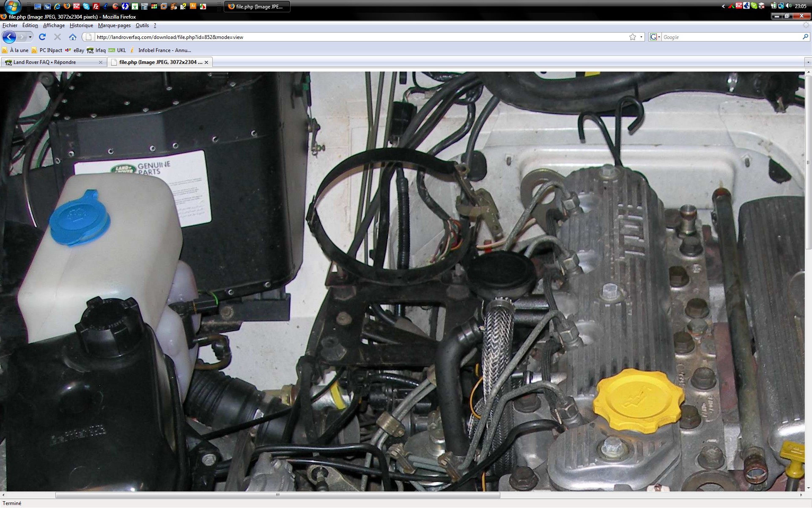The width and height of the screenshot is (812, 508).
Task: Go back with the blue Back arrow
Action: 9,37
